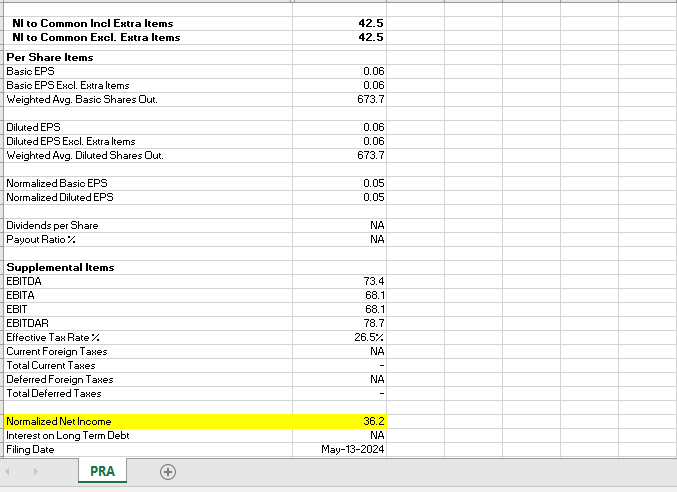The width and height of the screenshot is (677, 492).
Task: Select the 'Interest on Long Term Debt' cell
Action: 148,435
